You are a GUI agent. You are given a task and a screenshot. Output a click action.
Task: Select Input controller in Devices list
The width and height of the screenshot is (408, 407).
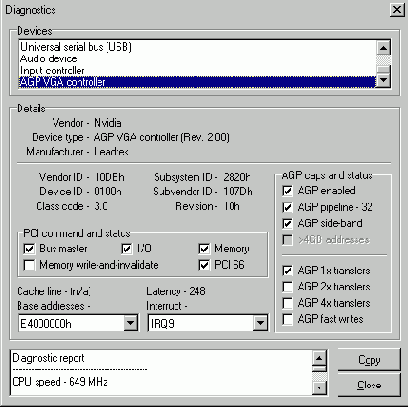[52, 71]
